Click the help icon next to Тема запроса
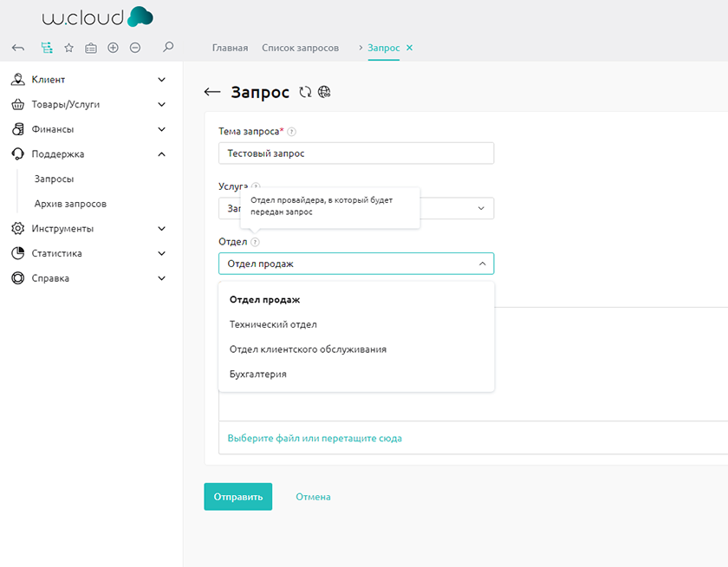This screenshot has height=567, width=728. point(292,132)
